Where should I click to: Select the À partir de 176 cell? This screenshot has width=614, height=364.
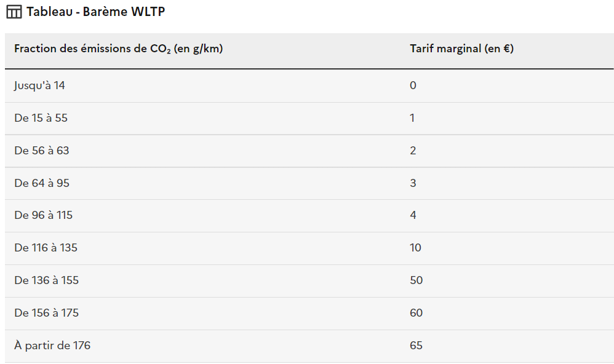tap(52, 346)
